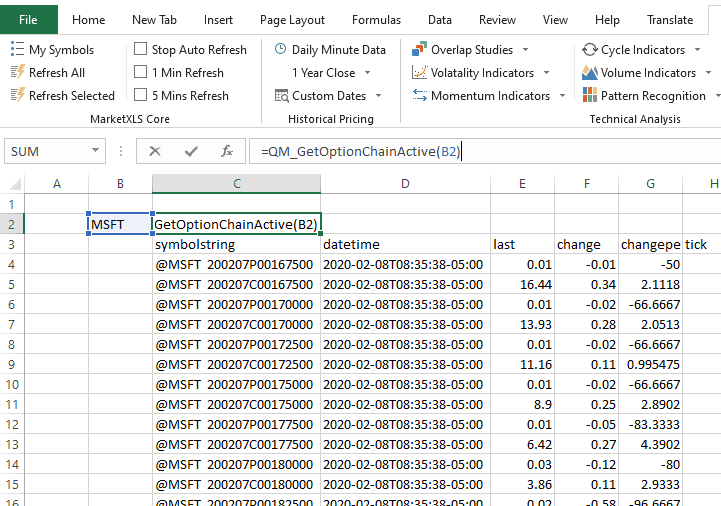
Task: Select cell B2 containing MSFT
Action: click(x=120, y=224)
